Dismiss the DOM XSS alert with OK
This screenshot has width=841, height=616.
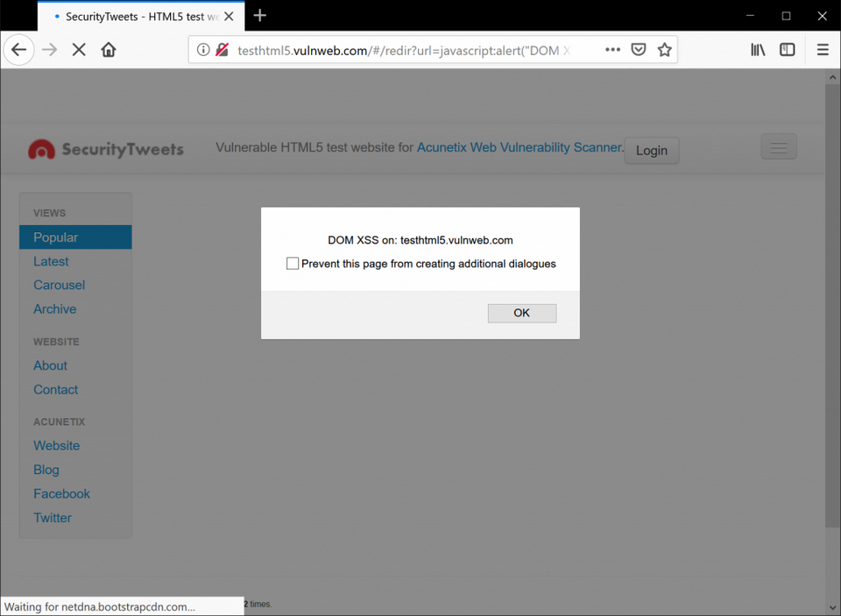[x=521, y=313]
